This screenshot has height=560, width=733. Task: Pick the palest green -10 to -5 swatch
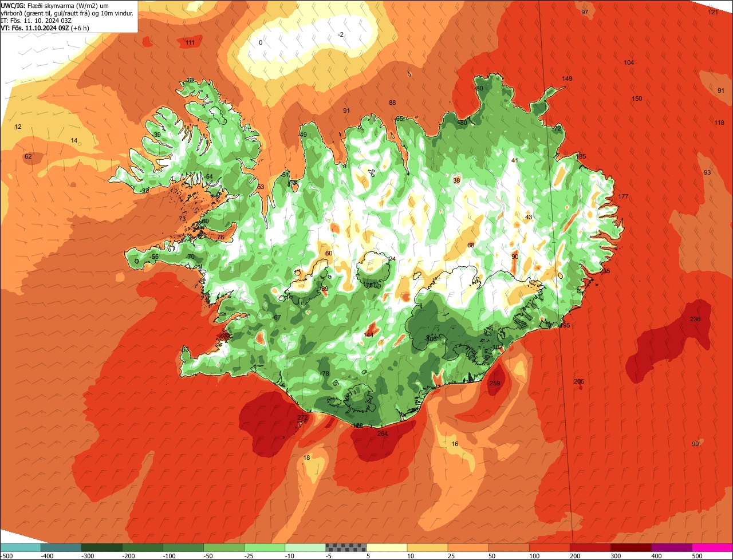pos(305,547)
